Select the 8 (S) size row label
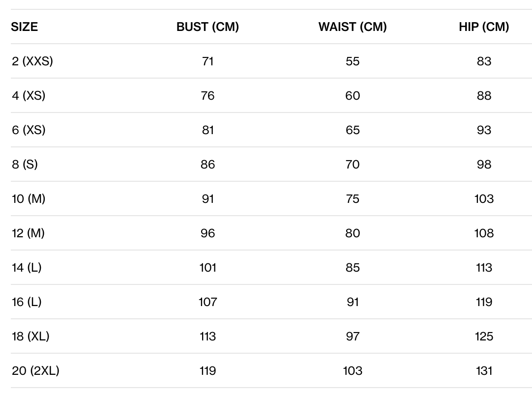 coord(25,165)
